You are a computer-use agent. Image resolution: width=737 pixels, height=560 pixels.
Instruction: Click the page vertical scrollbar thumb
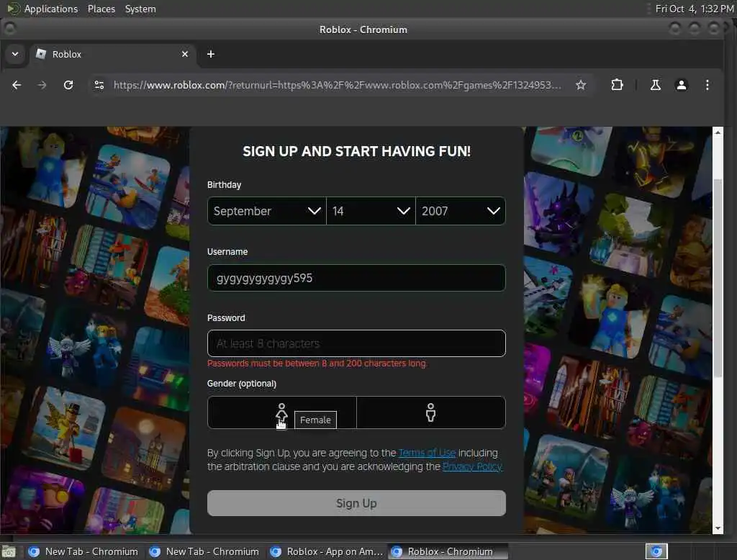click(718, 277)
